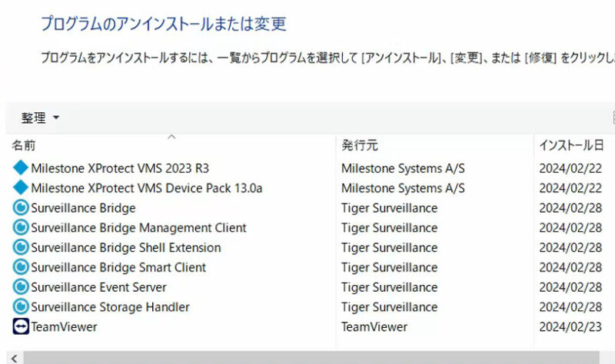Viewport: 615px width, 364px height.
Task: Click the Surveillance Bridge Smart Client icon
Action: point(21,266)
